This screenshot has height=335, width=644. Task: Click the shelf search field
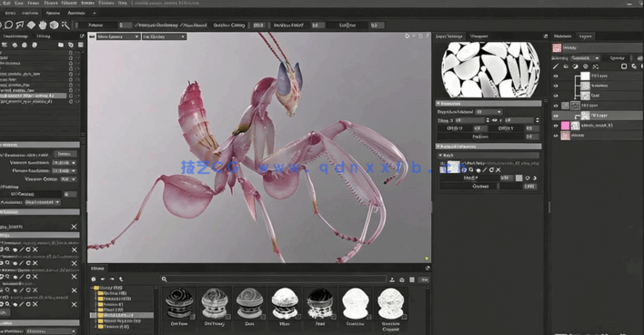point(273,279)
